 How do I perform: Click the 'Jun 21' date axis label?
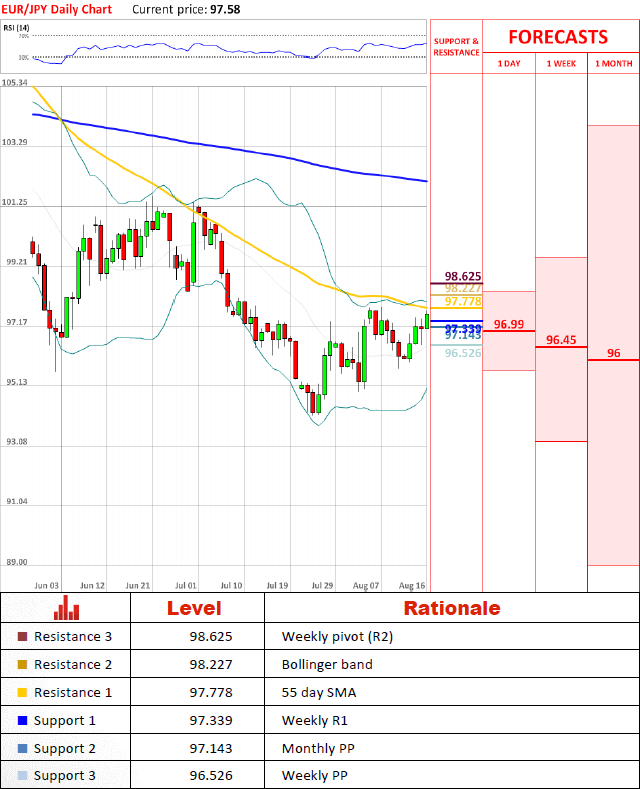[138, 585]
